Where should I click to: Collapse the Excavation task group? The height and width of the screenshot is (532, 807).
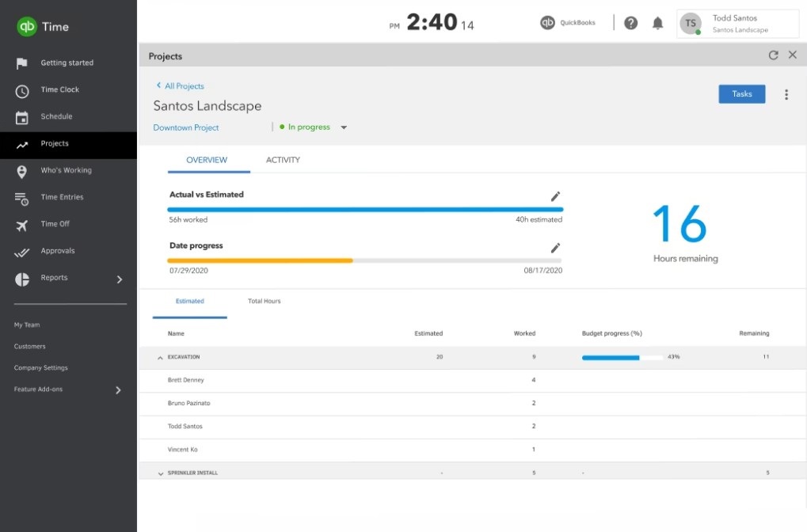coord(160,358)
